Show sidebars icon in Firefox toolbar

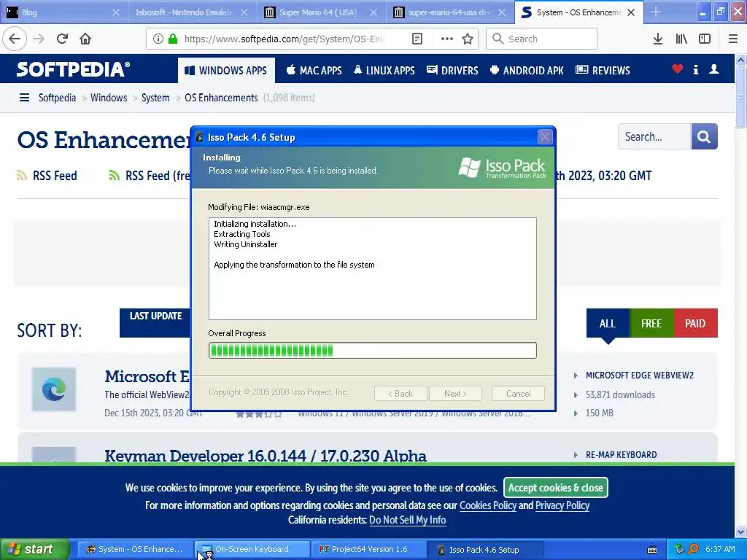click(x=705, y=39)
